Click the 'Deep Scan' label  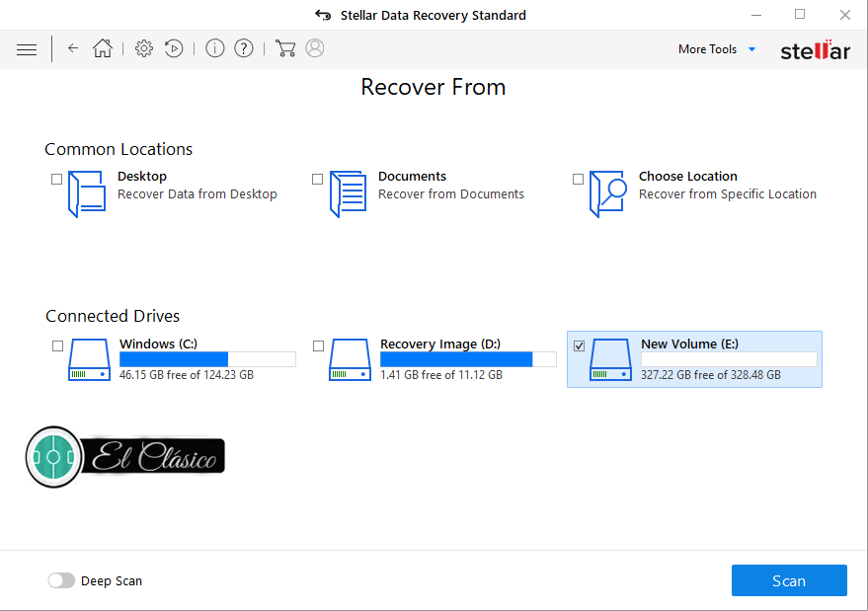click(112, 581)
